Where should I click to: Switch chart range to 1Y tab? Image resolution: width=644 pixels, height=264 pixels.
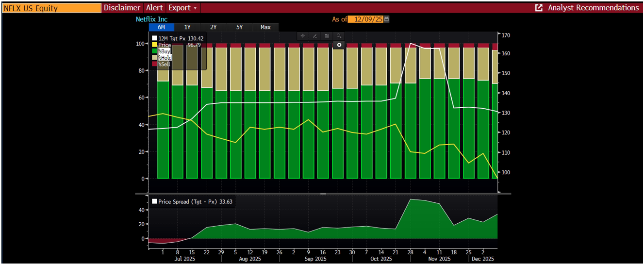click(x=187, y=28)
